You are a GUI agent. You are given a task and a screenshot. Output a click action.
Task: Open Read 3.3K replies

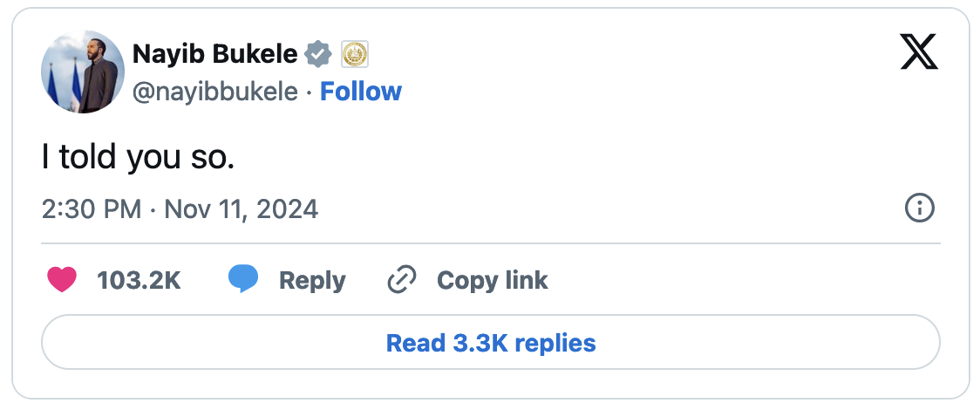pos(490,343)
